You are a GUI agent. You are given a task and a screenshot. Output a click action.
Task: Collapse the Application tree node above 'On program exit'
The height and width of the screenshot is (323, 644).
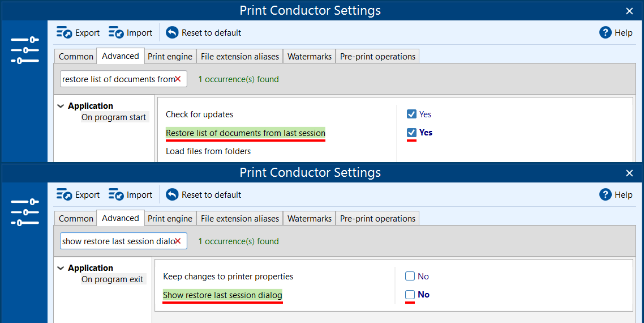(x=61, y=268)
